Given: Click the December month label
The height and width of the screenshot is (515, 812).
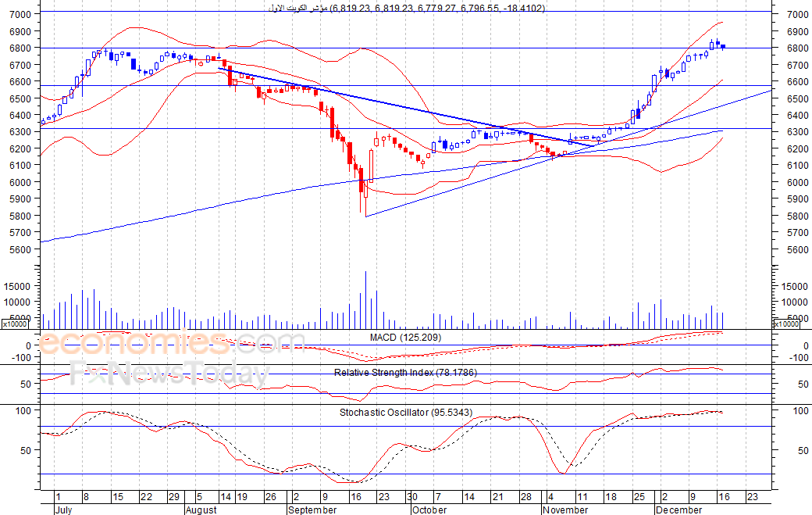Looking at the screenshot, I should 679,510.
